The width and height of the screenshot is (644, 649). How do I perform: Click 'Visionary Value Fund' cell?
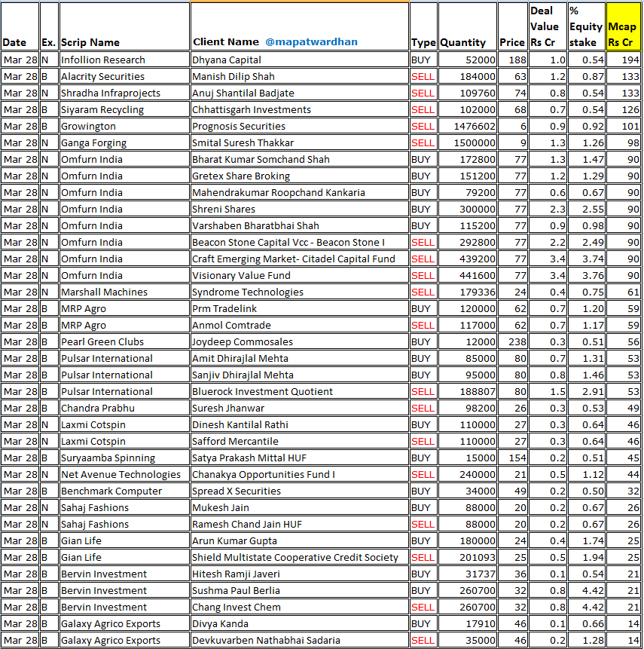[x=300, y=275]
